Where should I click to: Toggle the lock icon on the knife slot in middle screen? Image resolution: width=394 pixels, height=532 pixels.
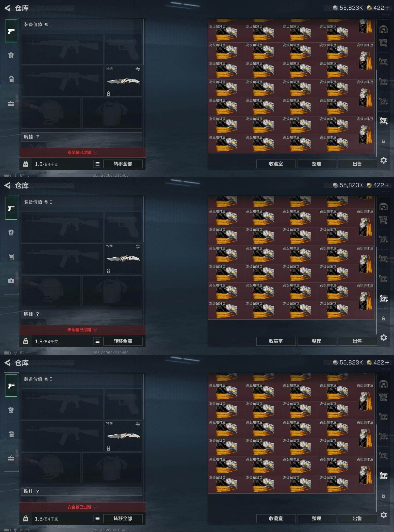pos(108,271)
